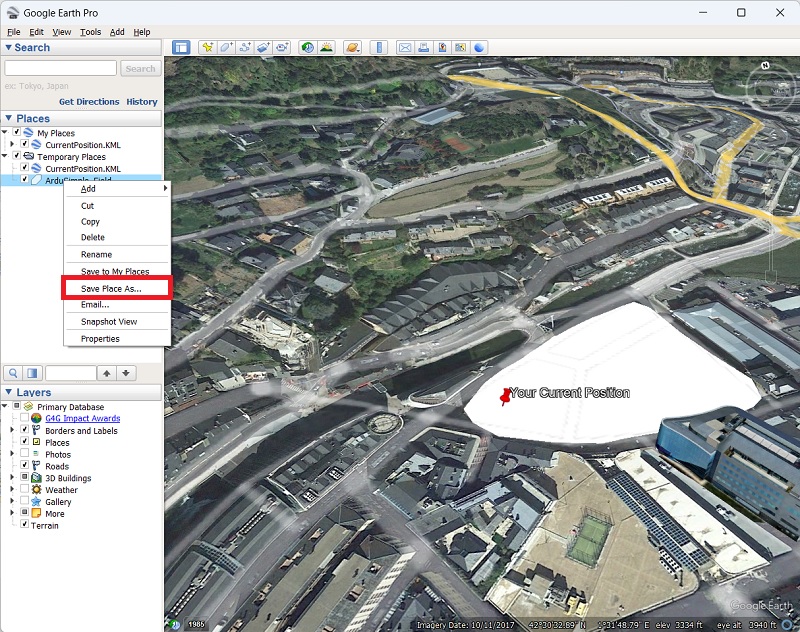Expand the Borders and Labels layer
The height and width of the screenshot is (632, 800).
coord(12,431)
